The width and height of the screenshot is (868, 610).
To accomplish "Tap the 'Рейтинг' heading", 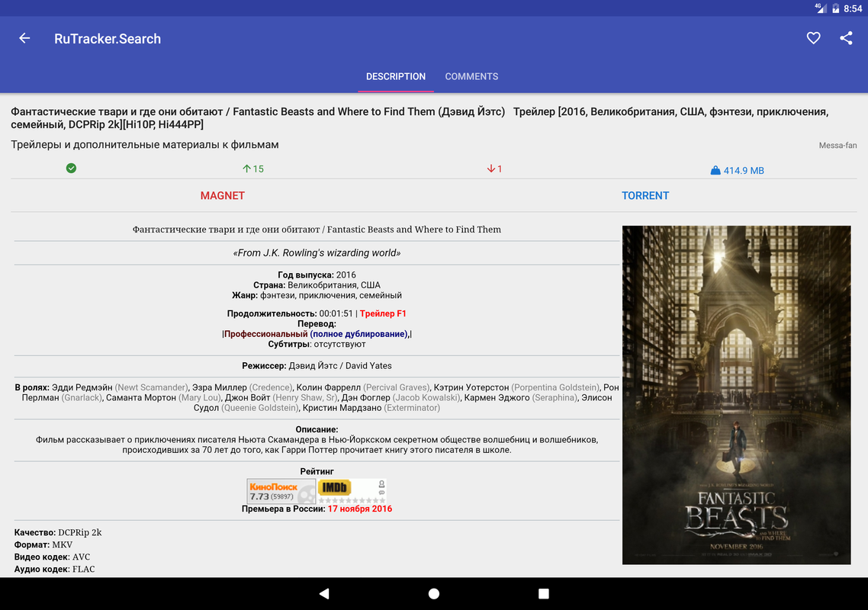I will click(x=317, y=472).
